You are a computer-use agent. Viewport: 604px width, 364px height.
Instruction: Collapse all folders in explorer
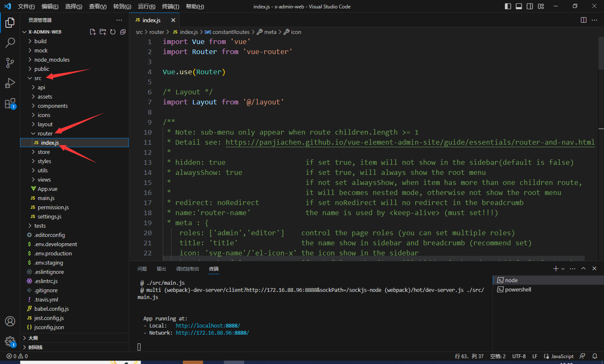(123, 32)
